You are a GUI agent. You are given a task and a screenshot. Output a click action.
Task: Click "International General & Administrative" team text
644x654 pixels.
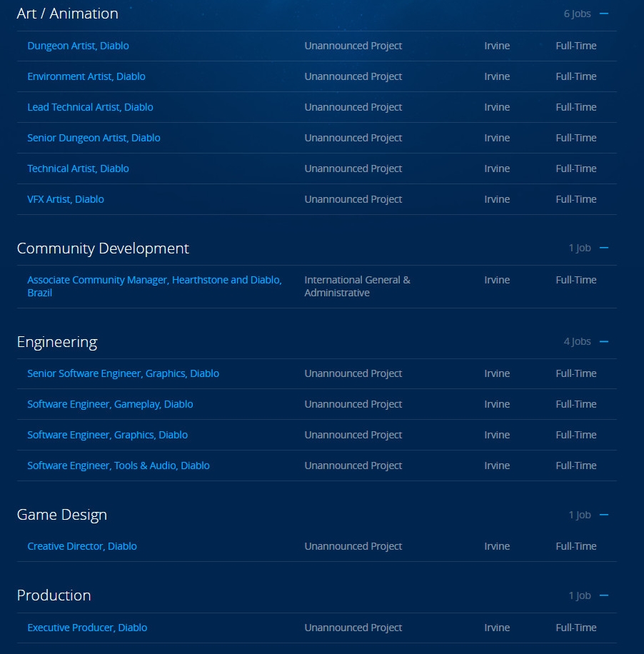pos(358,286)
